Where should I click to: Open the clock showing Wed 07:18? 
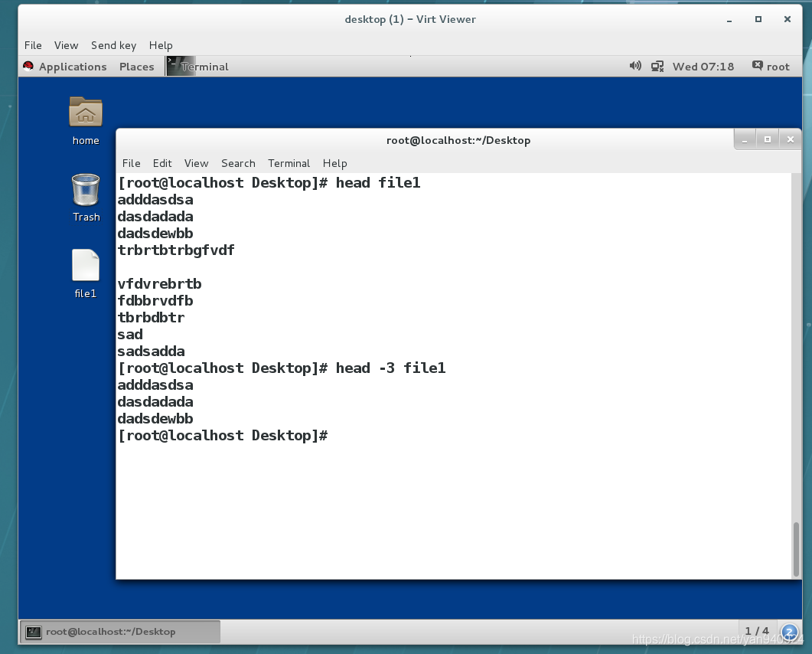click(703, 67)
